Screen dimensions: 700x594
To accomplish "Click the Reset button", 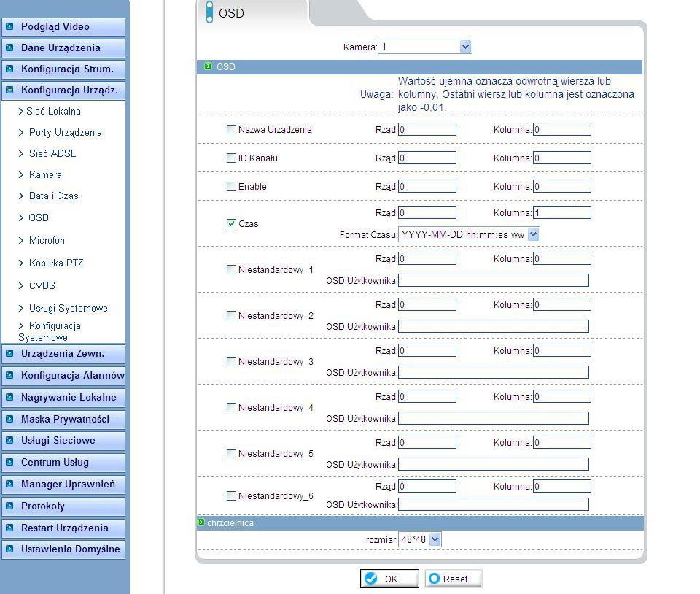I will coord(453,579).
